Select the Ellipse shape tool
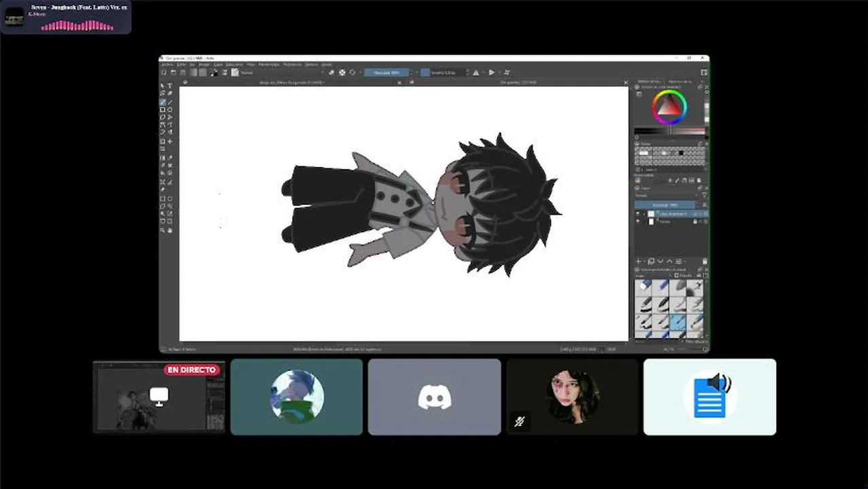Image resolution: width=868 pixels, height=489 pixels. [170, 109]
